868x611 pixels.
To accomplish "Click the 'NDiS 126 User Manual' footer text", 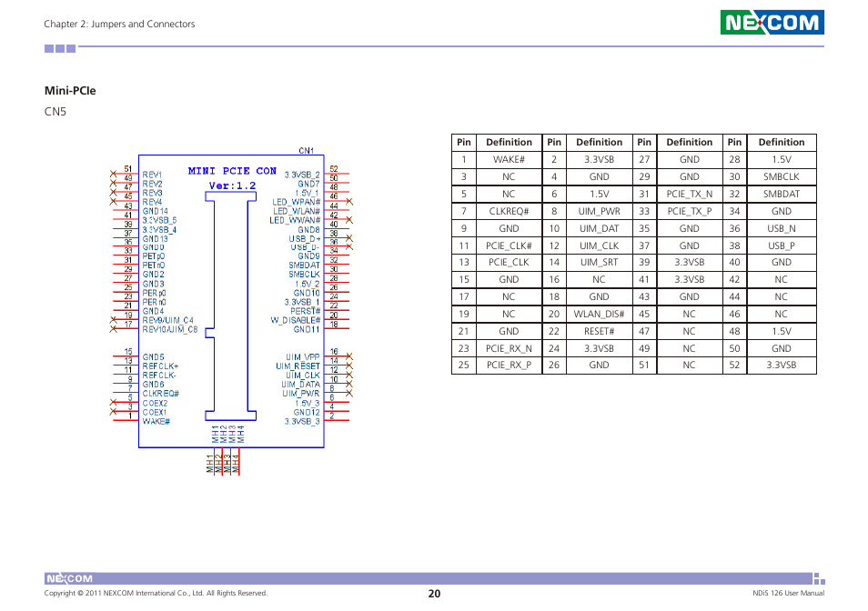I will tap(788, 593).
